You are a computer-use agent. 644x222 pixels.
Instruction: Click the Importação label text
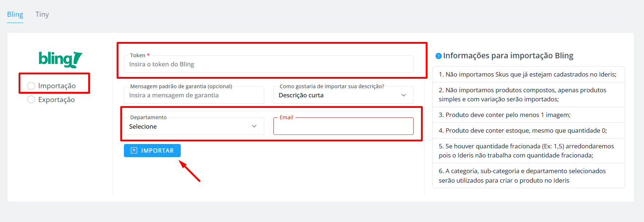tap(57, 86)
